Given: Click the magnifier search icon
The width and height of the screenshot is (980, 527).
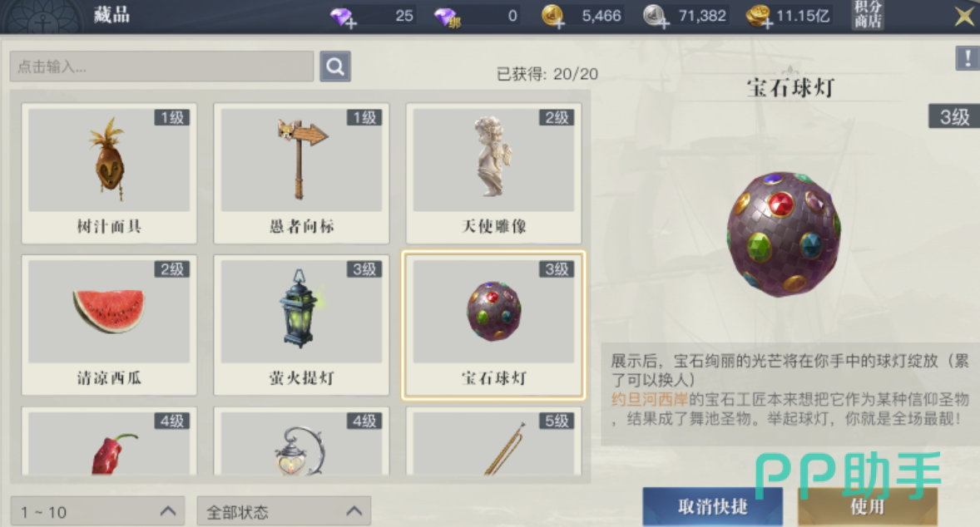Looking at the screenshot, I should pyautogui.click(x=335, y=66).
